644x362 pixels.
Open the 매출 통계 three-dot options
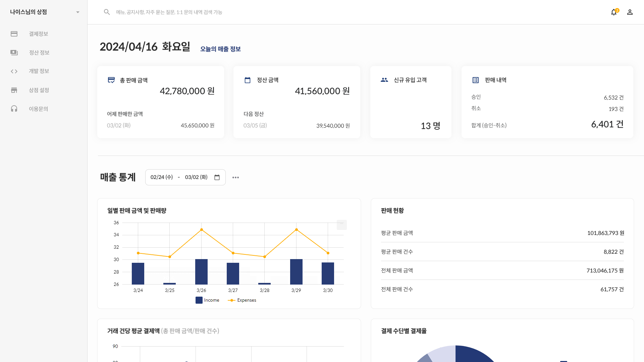tap(235, 177)
